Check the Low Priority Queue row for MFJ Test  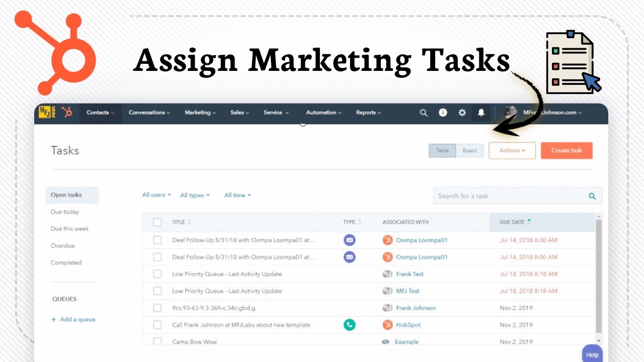click(x=157, y=291)
